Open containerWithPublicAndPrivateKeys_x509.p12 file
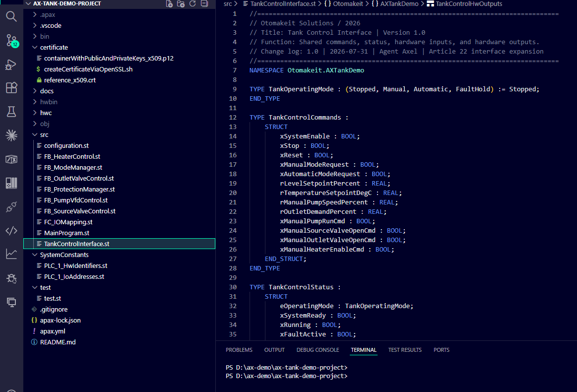Image resolution: width=577 pixels, height=392 pixels. 119,58
